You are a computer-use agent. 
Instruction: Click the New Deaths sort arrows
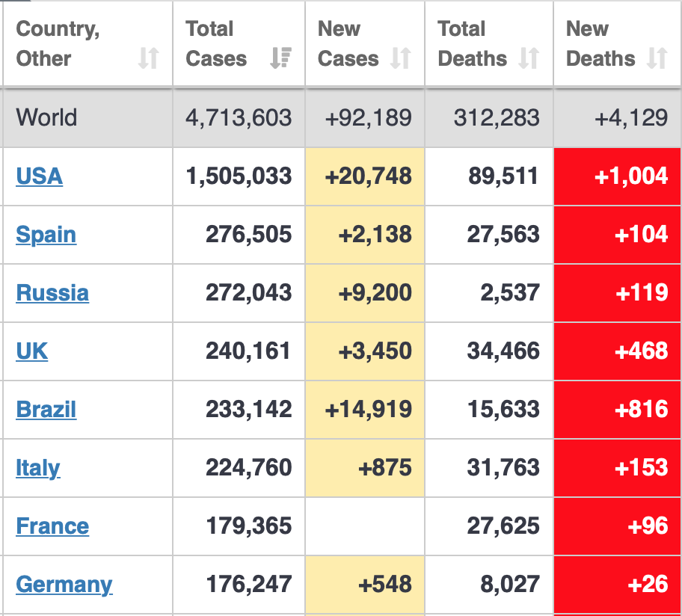point(657,58)
